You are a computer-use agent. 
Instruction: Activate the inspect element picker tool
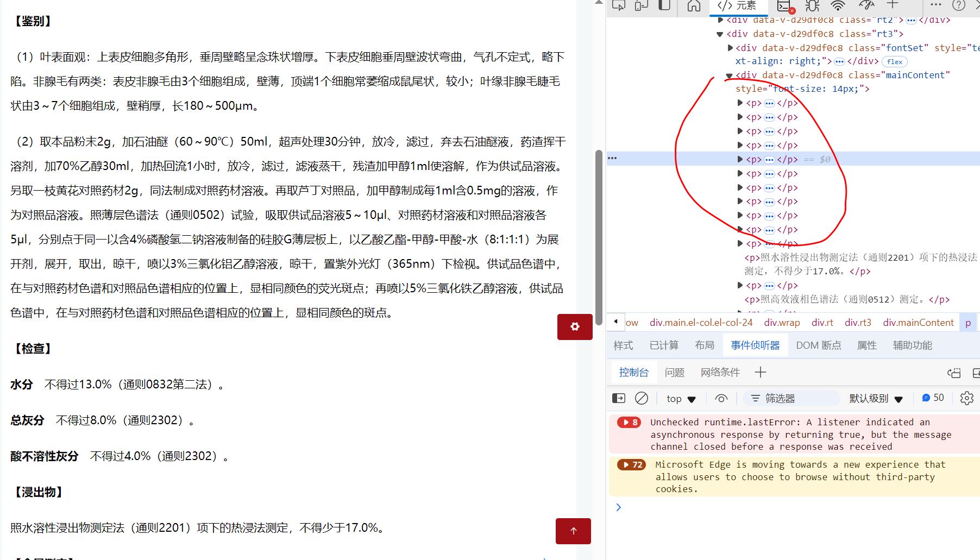(619, 5)
